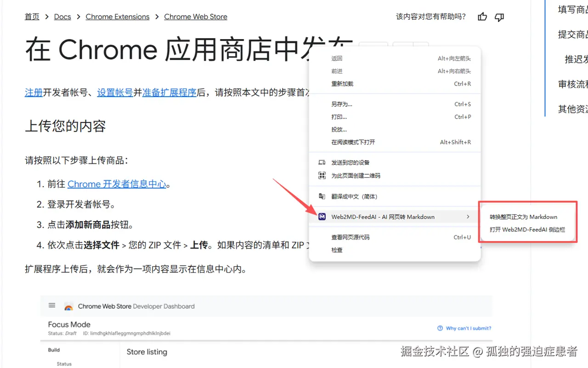The image size is (588, 368).
Task: Select 投放... in the context menu
Action: [395, 129]
